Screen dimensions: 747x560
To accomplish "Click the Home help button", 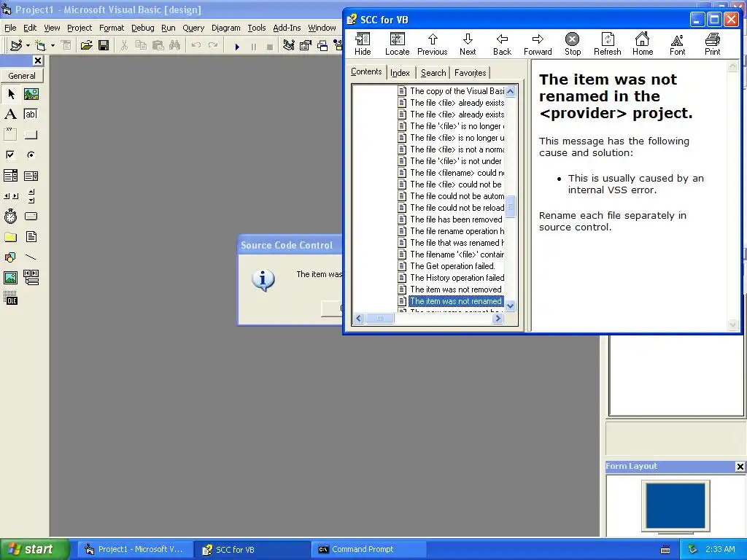I will pyautogui.click(x=643, y=44).
